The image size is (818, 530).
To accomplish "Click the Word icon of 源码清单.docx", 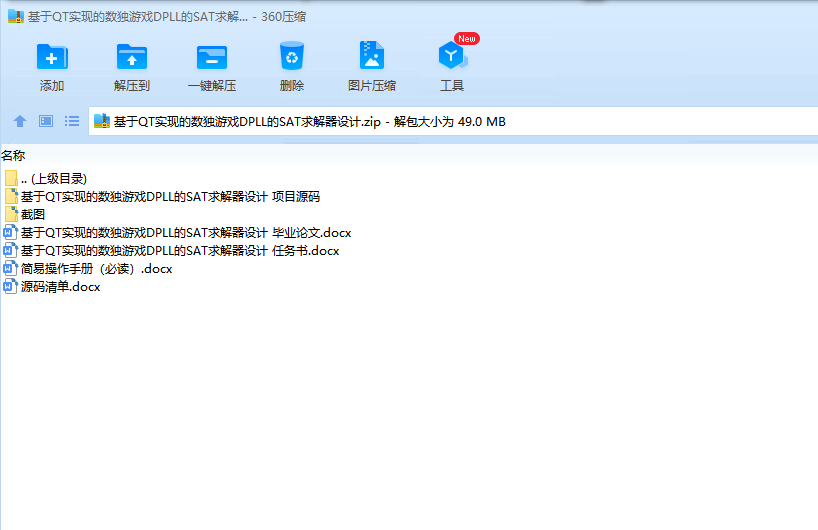I will tap(10, 286).
